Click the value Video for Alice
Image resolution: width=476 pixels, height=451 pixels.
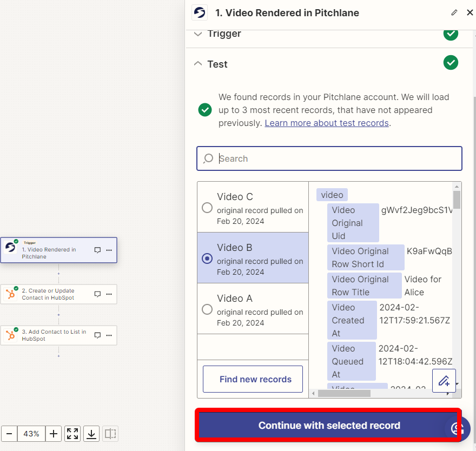pyautogui.click(x=422, y=286)
